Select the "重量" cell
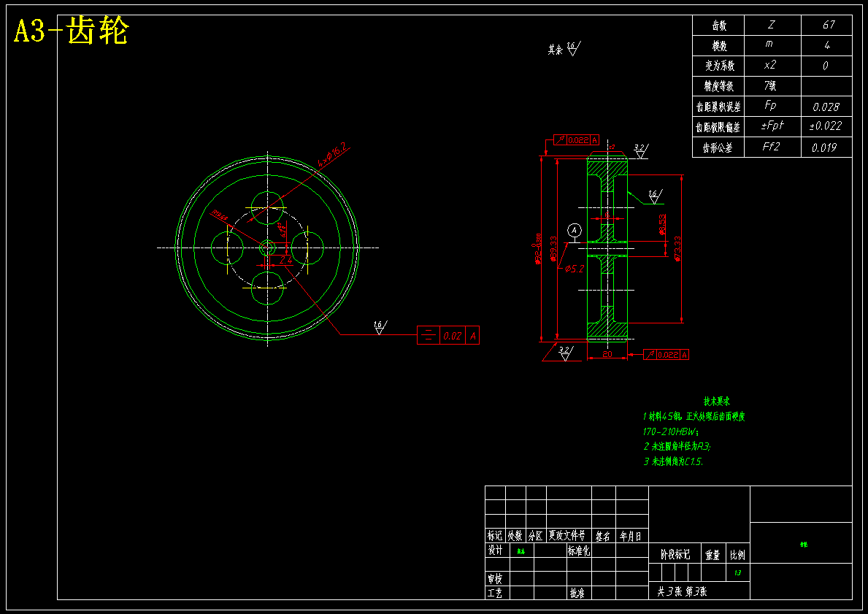The height and width of the screenshot is (614, 868). click(x=713, y=555)
